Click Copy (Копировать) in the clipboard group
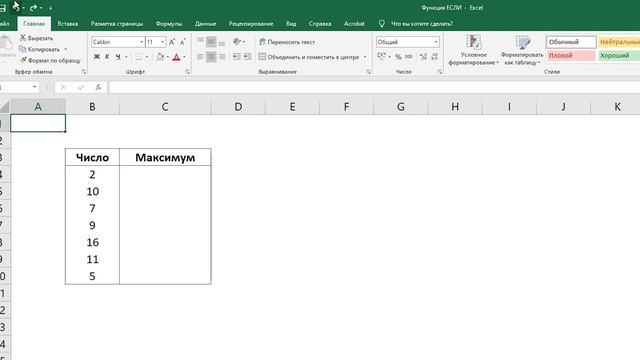This screenshot has height=360, width=640. point(40,49)
